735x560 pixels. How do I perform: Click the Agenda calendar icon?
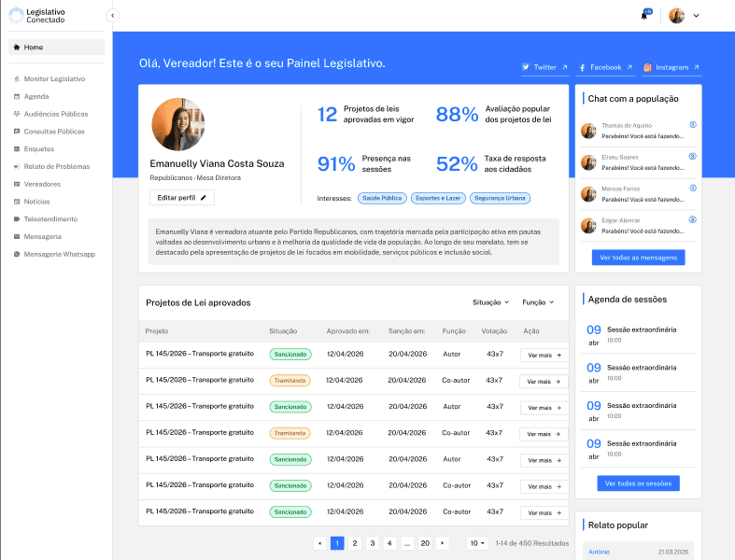tap(17, 96)
